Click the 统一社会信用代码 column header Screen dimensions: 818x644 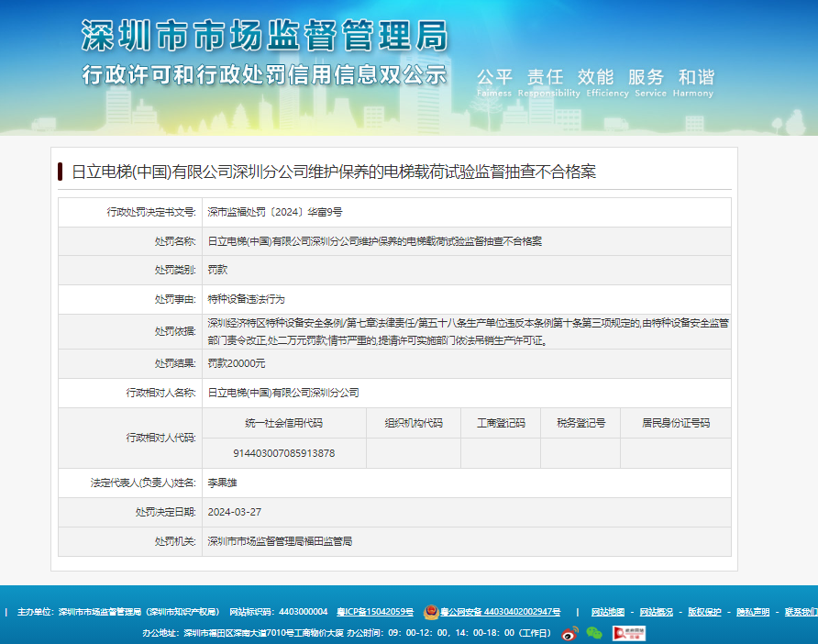click(x=283, y=423)
